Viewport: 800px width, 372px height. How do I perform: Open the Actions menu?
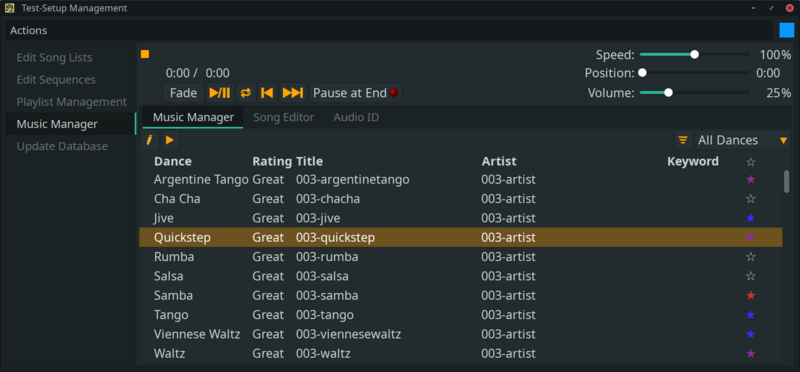[x=29, y=30]
